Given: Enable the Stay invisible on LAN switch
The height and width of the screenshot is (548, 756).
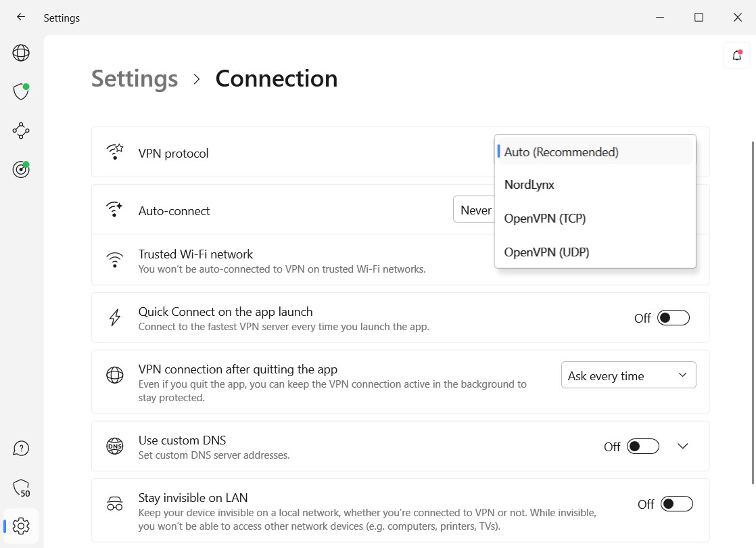Looking at the screenshot, I should coord(677,504).
